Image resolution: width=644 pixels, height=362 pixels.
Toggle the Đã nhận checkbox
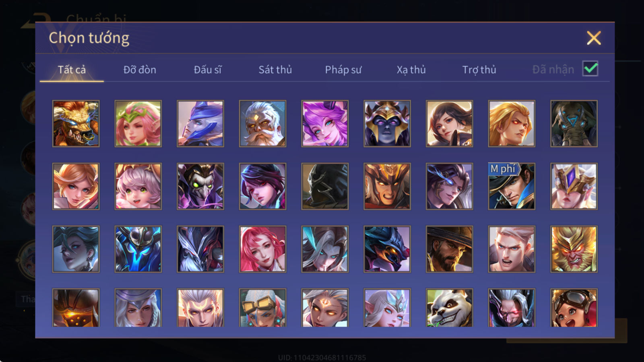click(x=590, y=69)
